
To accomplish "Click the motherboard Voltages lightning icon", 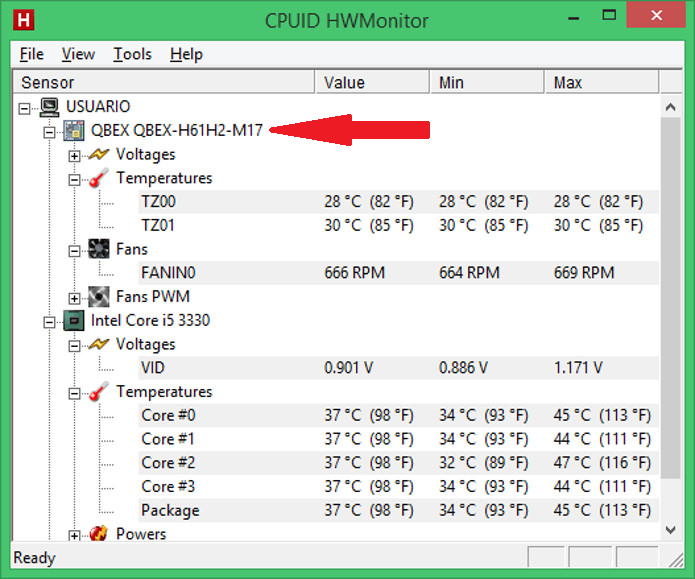I will tap(98, 154).
